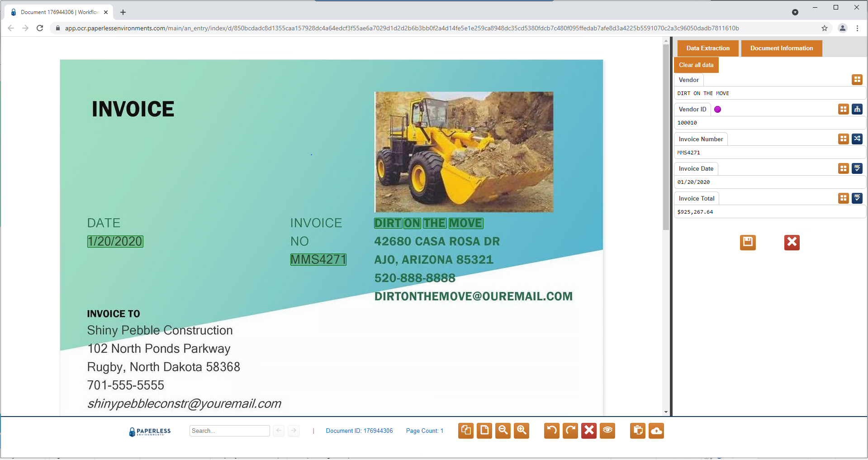Screen dimensions: 868x460
Task: Open the Chrome three-dot menu
Action: pos(857,28)
